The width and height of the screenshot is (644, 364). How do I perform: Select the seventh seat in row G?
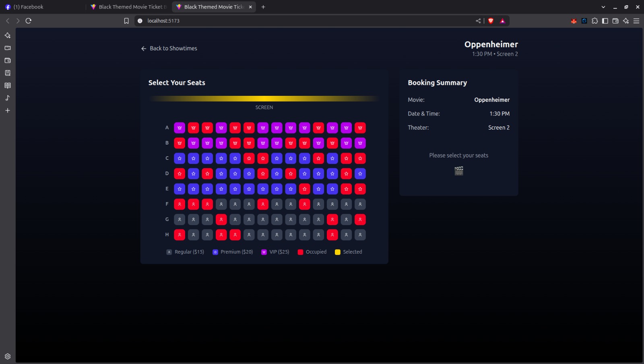pyautogui.click(x=263, y=219)
